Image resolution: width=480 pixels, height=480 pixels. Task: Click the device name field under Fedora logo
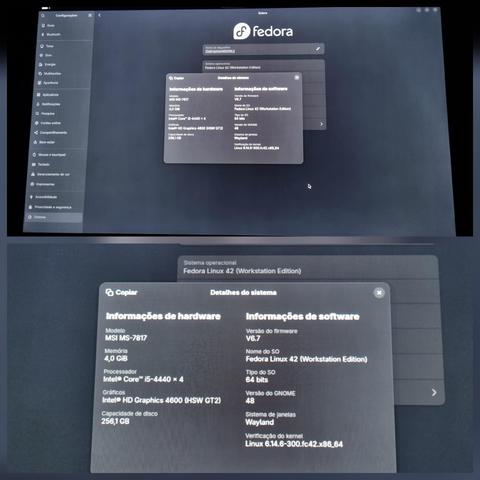tap(263, 49)
